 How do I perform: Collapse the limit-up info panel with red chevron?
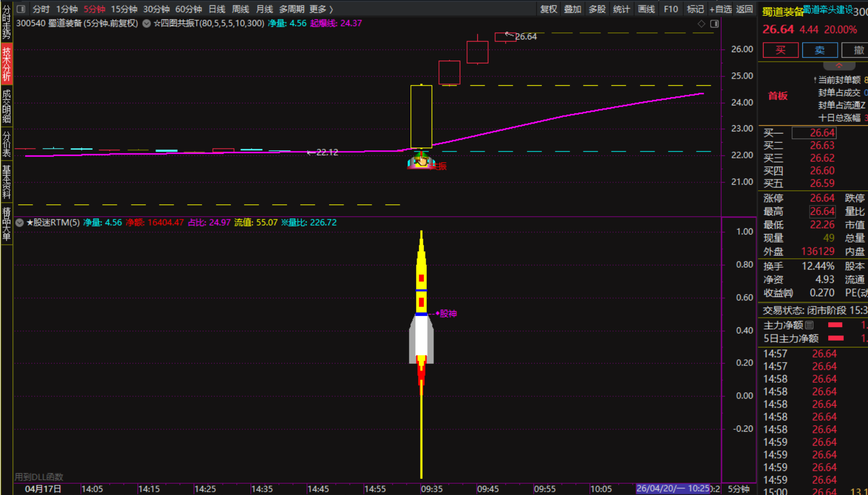(839, 66)
